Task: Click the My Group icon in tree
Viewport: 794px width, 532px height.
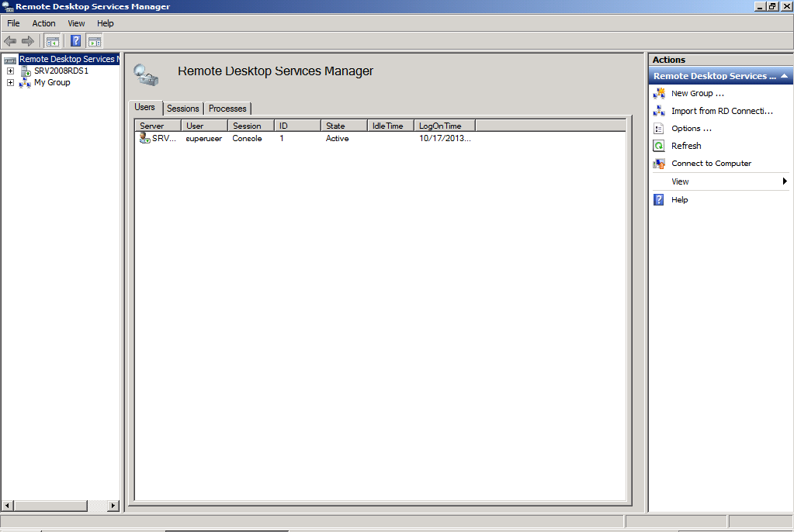Action: coord(25,82)
